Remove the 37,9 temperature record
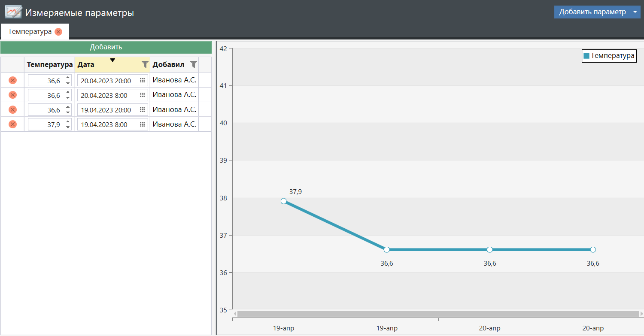The height and width of the screenshot is (336, 644). point(13,124)
